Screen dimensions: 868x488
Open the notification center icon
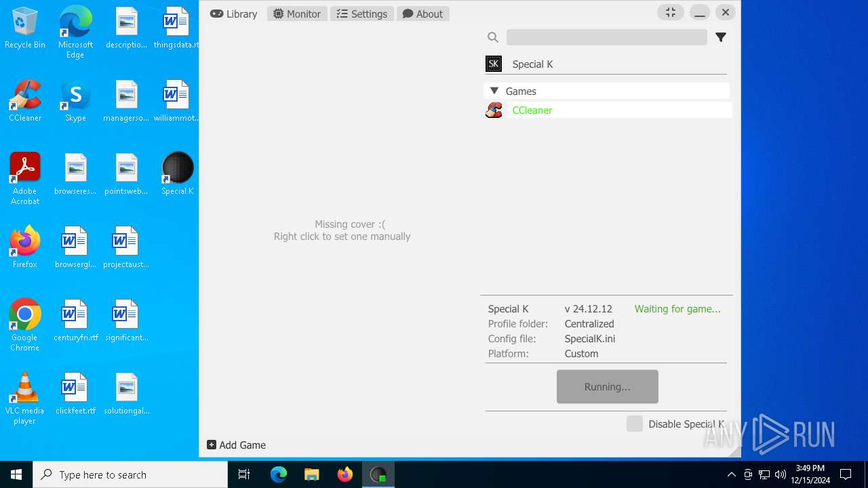tap(846, 474)
